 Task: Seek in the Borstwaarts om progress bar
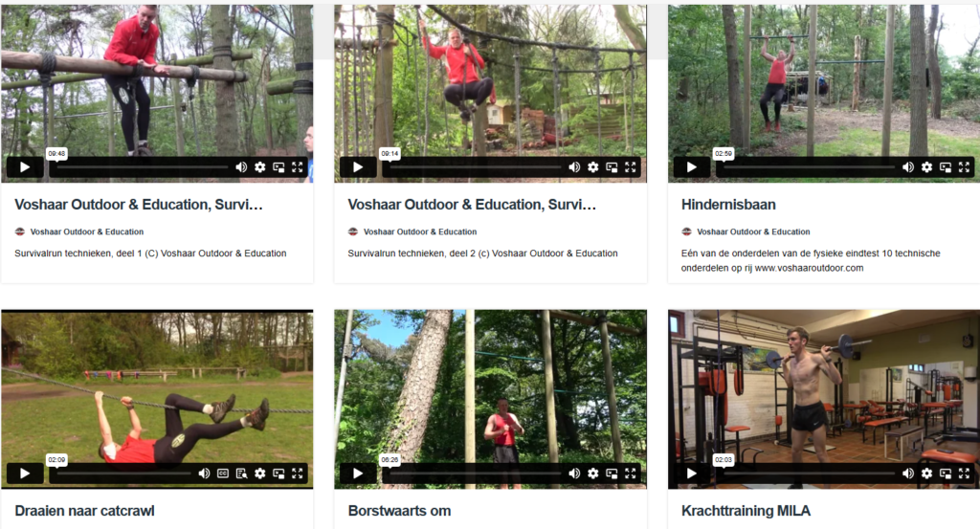(x=475, y=474)
